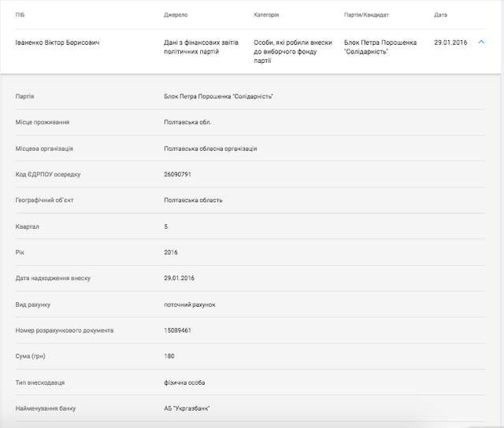Click the Сума (грн) value 180
Screen dimensions: 504x428
169,356
